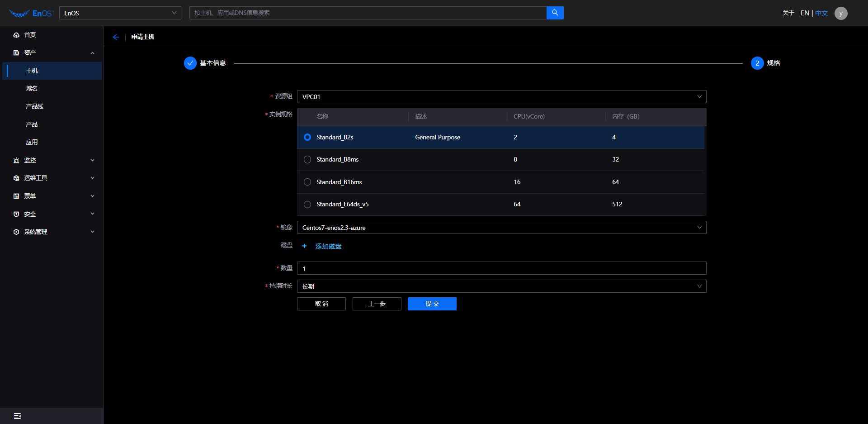Expand the 票单 menu chevron
This screenshot has width=868, height=424.
(93, 196)
